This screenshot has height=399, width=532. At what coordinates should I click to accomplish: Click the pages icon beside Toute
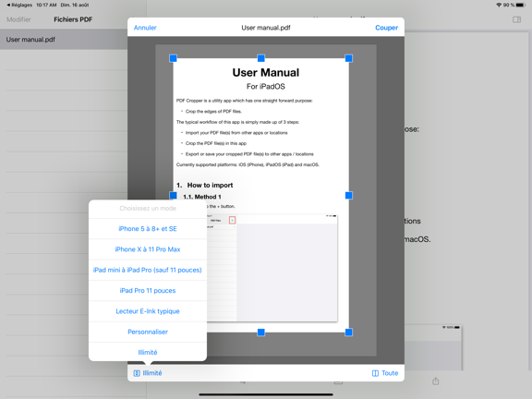click(375, 373)
